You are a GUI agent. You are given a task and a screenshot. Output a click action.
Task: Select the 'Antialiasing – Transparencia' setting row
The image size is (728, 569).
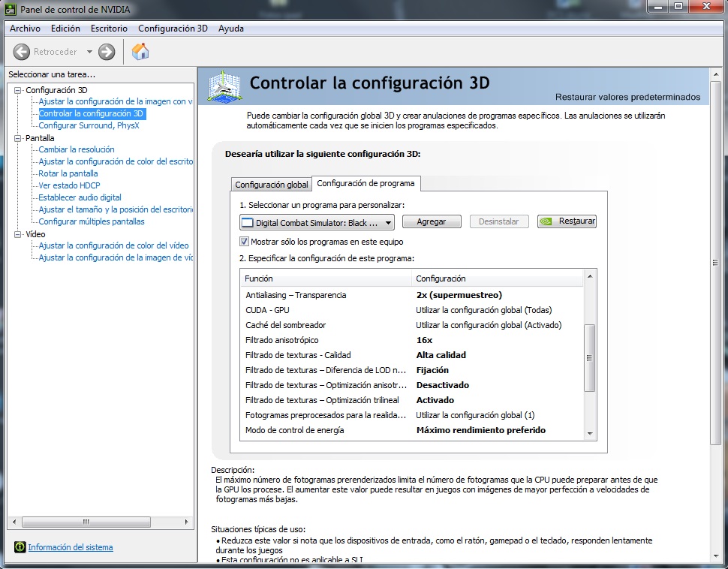[412, 295]
